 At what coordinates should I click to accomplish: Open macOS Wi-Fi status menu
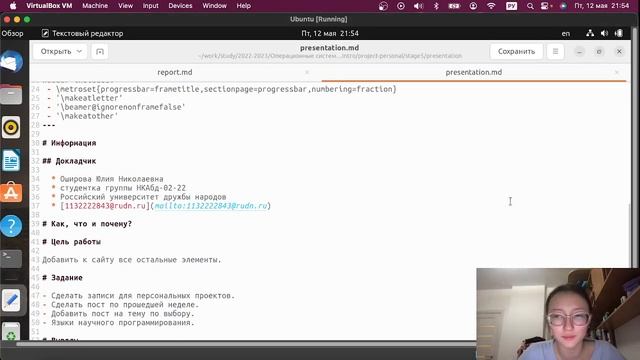click(491, 6)
